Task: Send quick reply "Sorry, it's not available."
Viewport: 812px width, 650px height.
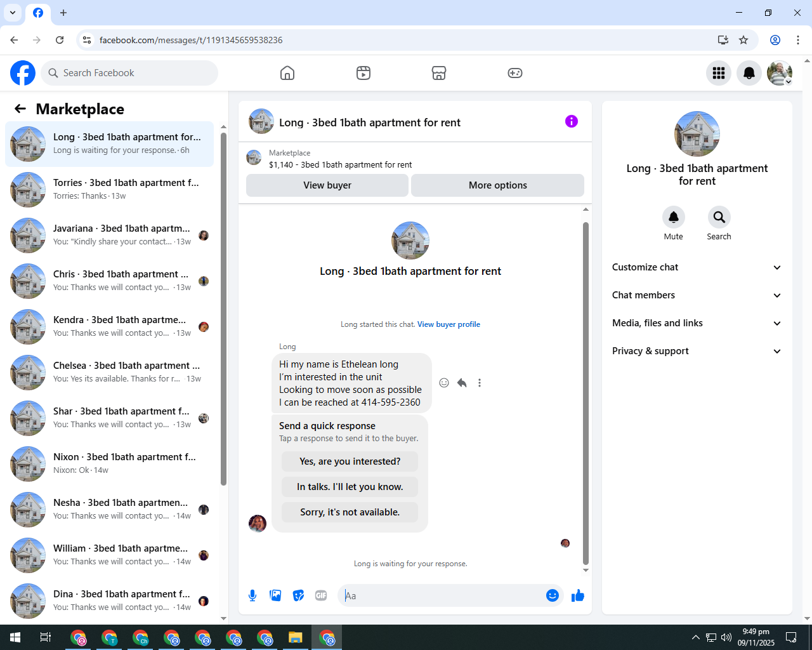Action: [350, 512]
